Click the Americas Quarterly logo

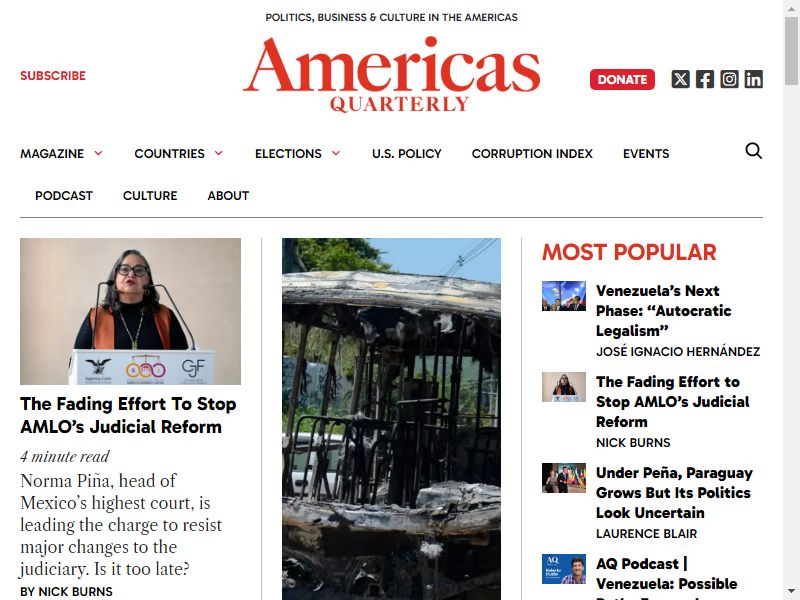392,74
